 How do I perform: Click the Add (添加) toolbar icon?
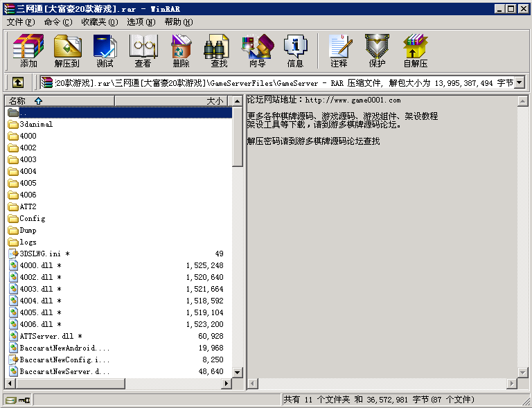pos(28,51)
